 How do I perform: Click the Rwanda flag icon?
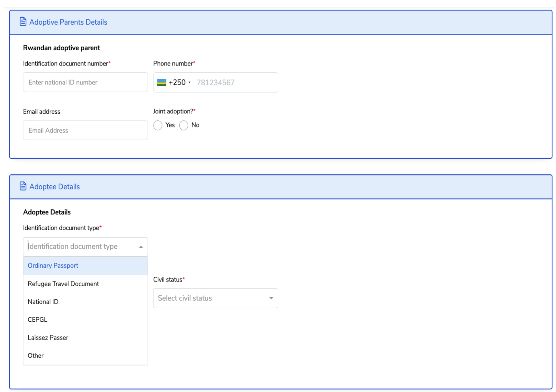[161, 82]
